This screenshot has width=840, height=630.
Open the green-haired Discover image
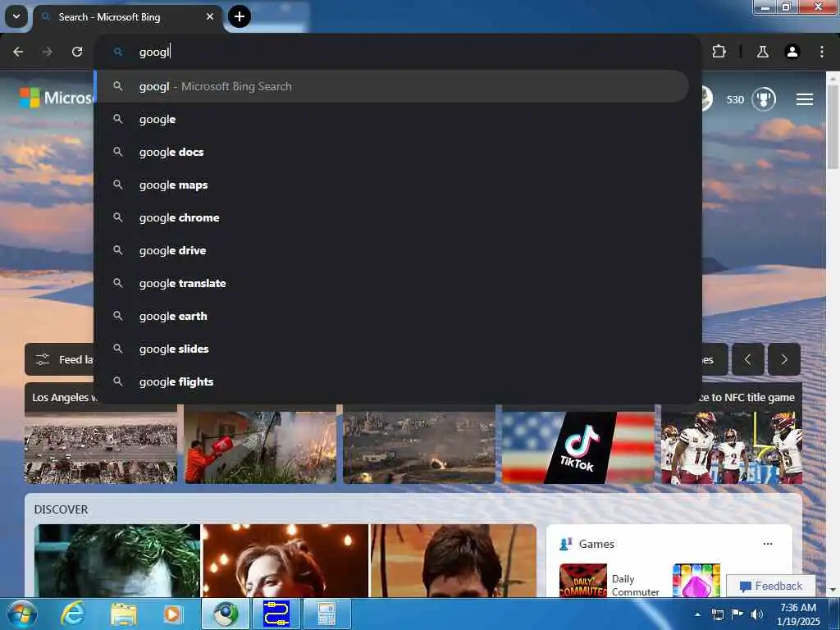pos(116,560)
